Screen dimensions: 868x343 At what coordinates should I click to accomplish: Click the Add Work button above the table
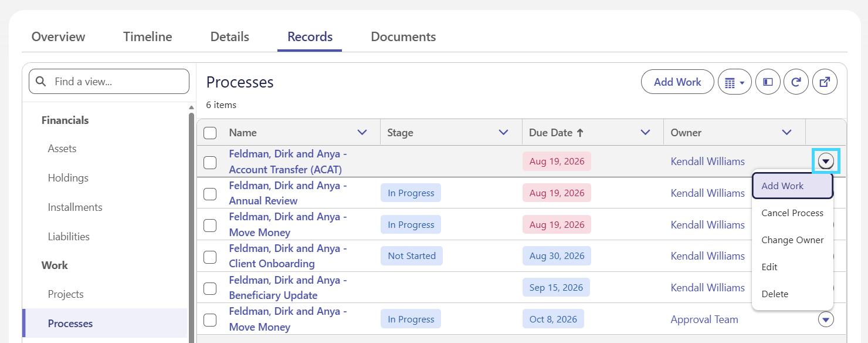click(677, 82)
